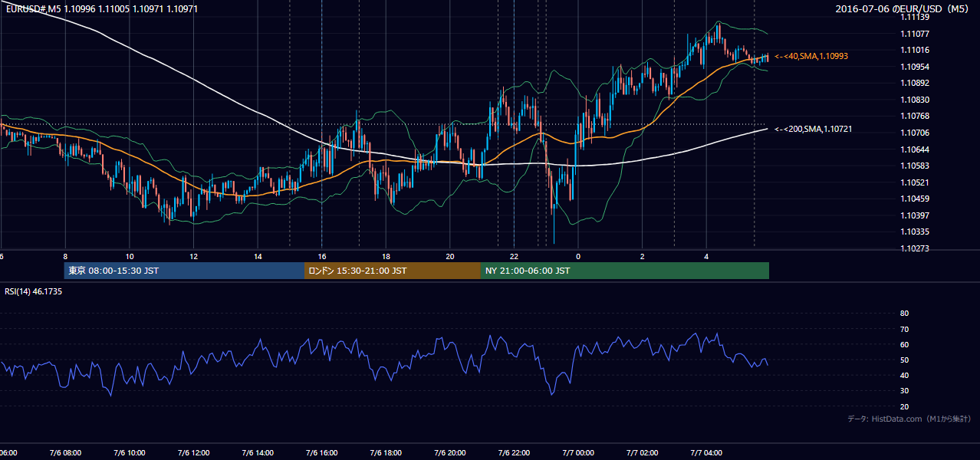Select the 東京 08:00-15:30 JST session bar
980x460 pixels.
point(185,271)
